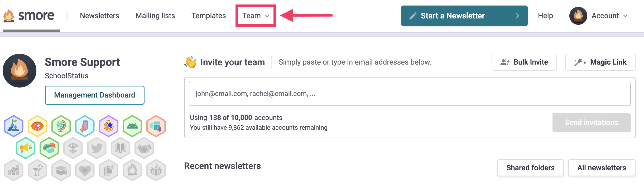Go to Mailing lists
Image resolution: width=644 pixels, height=184 pixels.
[155, 16]
